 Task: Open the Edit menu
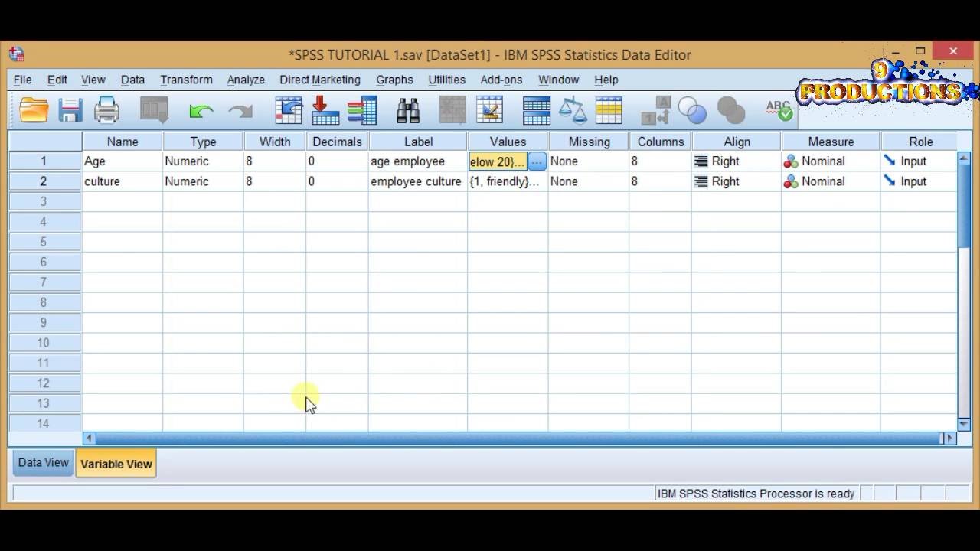[x=57, y=80]
